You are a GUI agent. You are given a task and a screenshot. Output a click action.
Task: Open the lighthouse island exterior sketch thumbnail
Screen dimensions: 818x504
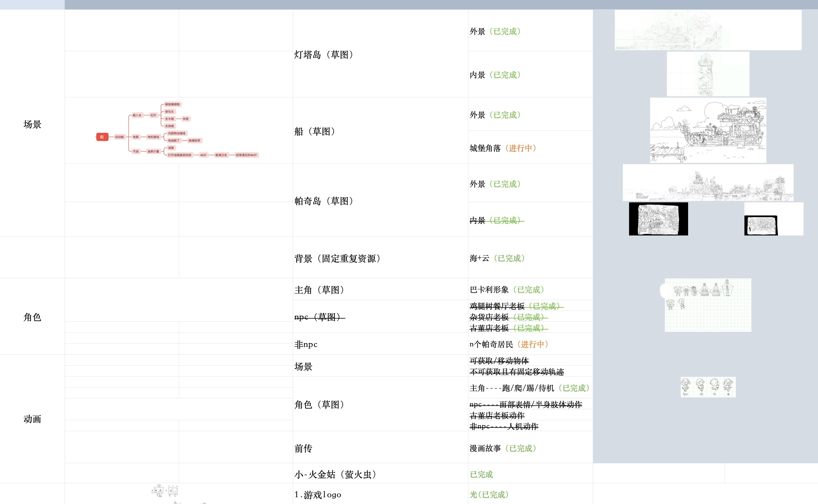(x=708, y=30)
